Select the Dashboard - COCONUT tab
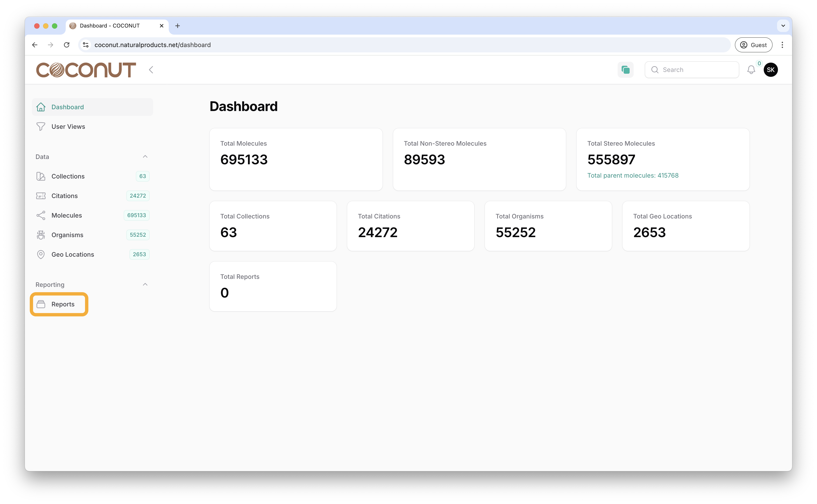This screenshot has width=817, height=504. click(117, 26)
